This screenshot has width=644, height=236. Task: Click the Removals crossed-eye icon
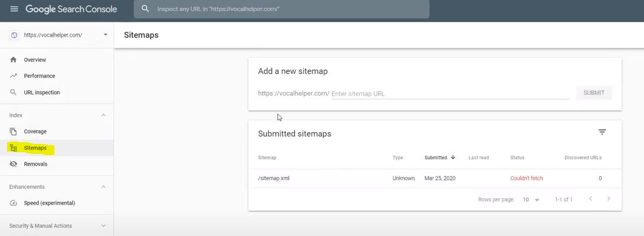[14, 164]
